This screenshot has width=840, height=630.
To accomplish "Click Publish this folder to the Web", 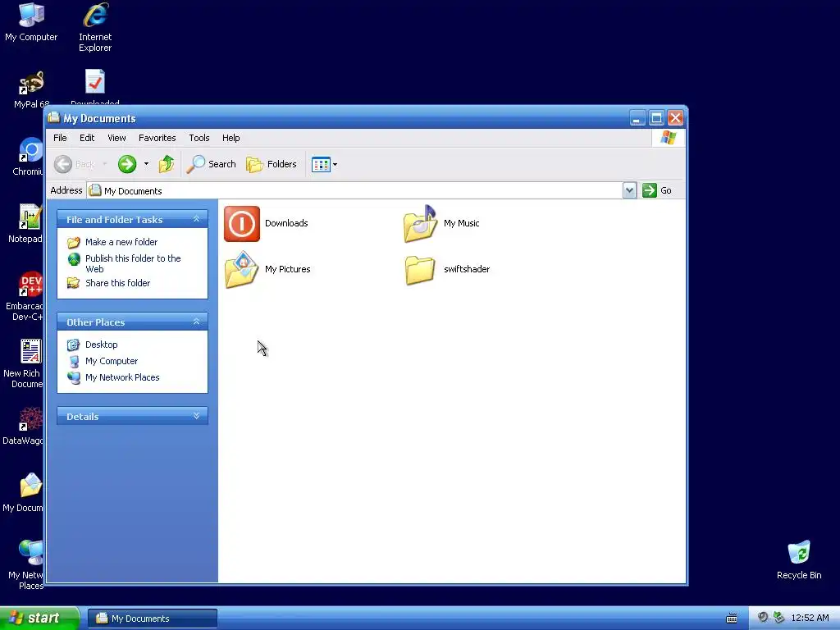I will (133, 263).
